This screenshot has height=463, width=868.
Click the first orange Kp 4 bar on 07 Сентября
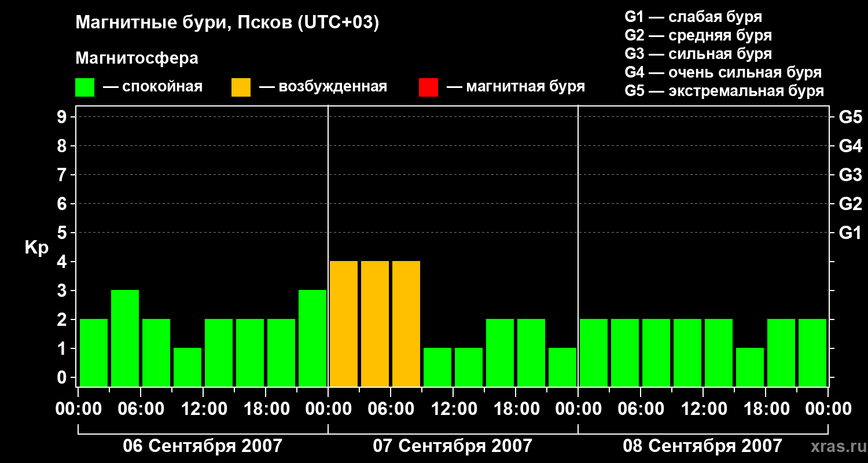click(344, 324)
